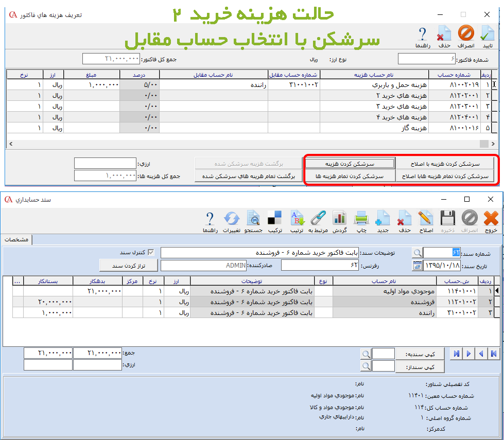504x440 pixels.
Task: Click the سرشکن کردن هزینه با اصلاح button
Action: click(x=445, y=164)
